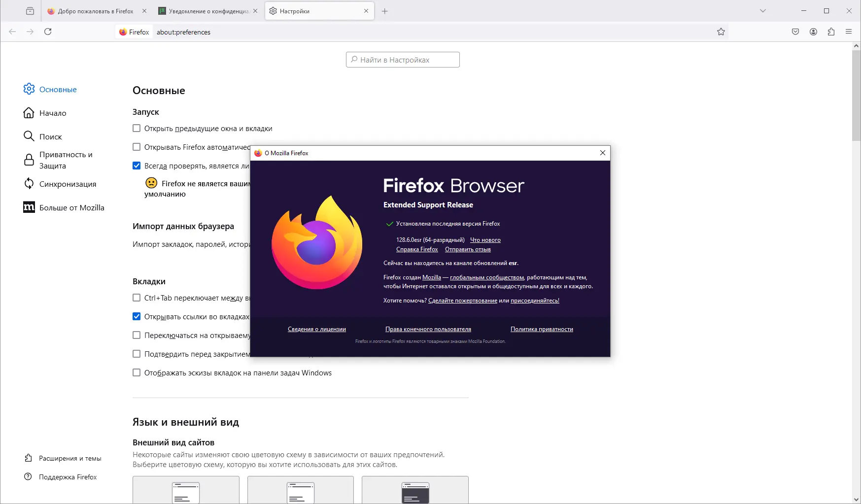Open the Справка Firefox link
This screenshot has width=861, height=504.
417,249
